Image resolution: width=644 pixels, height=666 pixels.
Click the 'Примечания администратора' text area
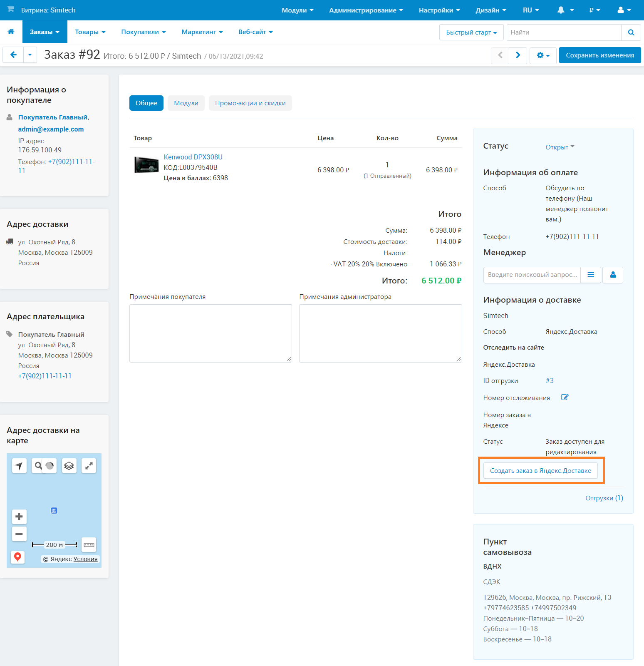tap(380, 333)
